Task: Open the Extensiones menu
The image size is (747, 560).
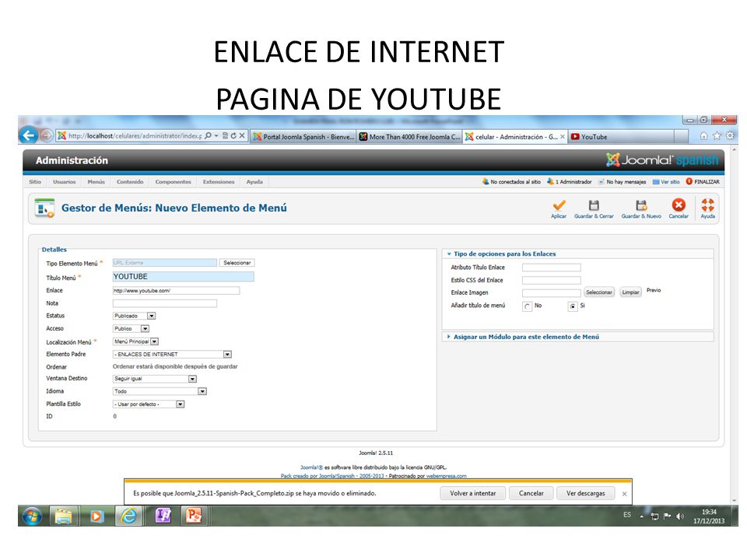Action: (x=219, y=182)
